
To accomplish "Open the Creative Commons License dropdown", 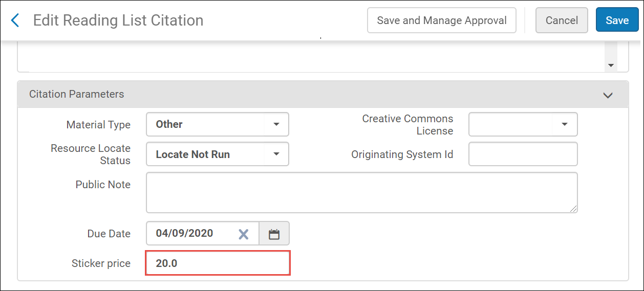I will 565,124.
